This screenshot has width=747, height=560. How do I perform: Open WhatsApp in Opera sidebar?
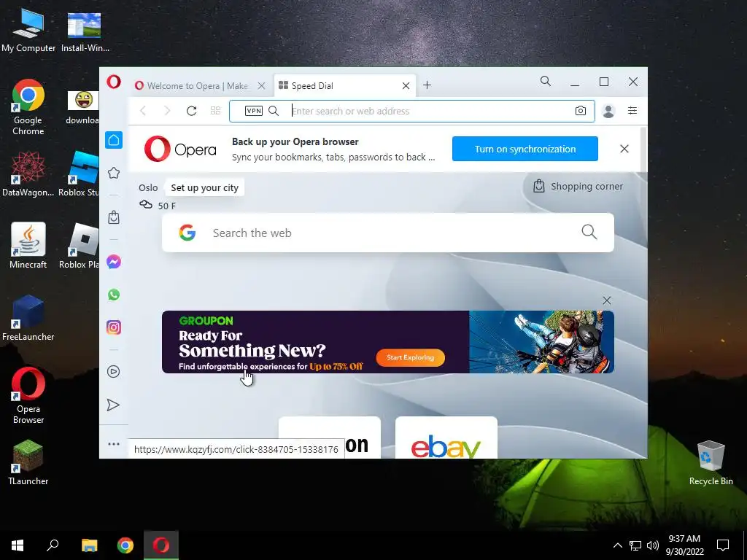pos(114,295)
